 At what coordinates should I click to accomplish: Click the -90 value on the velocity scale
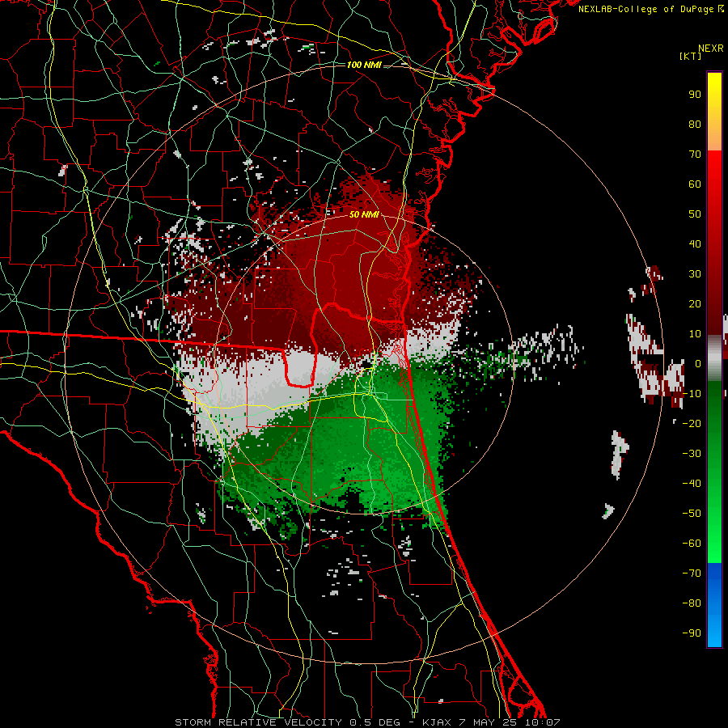click(692, 633)
